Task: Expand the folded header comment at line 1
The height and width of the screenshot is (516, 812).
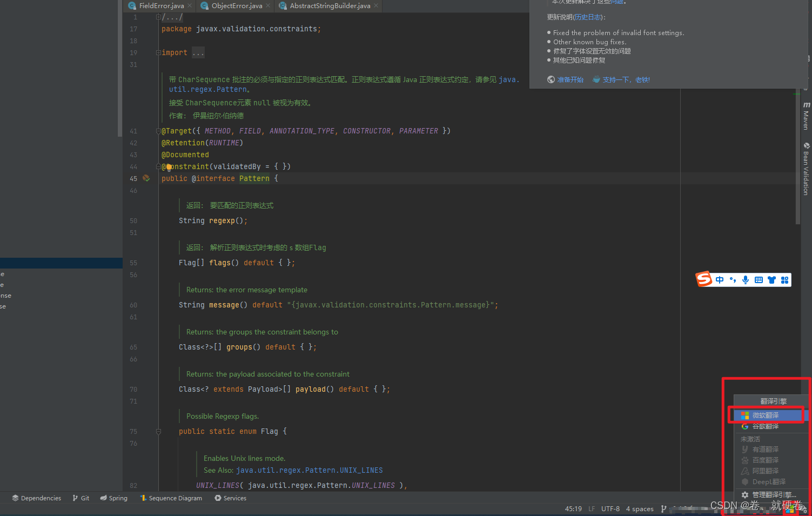Action: [x=158, y=17]
